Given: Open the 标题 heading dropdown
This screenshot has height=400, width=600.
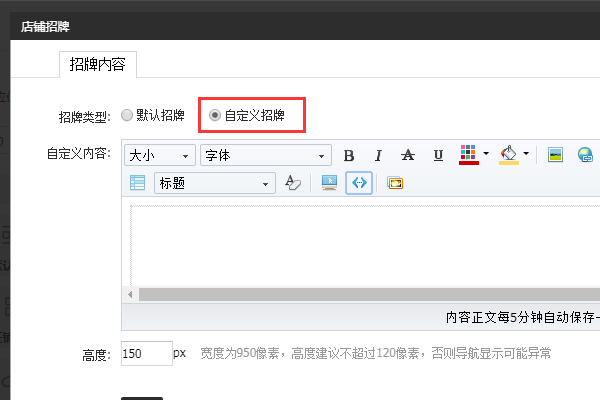Looking at the screenshot, I should point(215,183).
